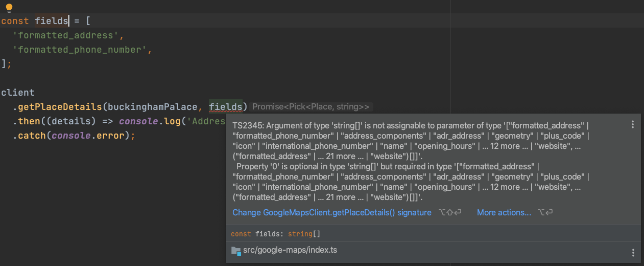Click the const fields: string[] type info
Screen dimensions: 644x266
[276, 234]
